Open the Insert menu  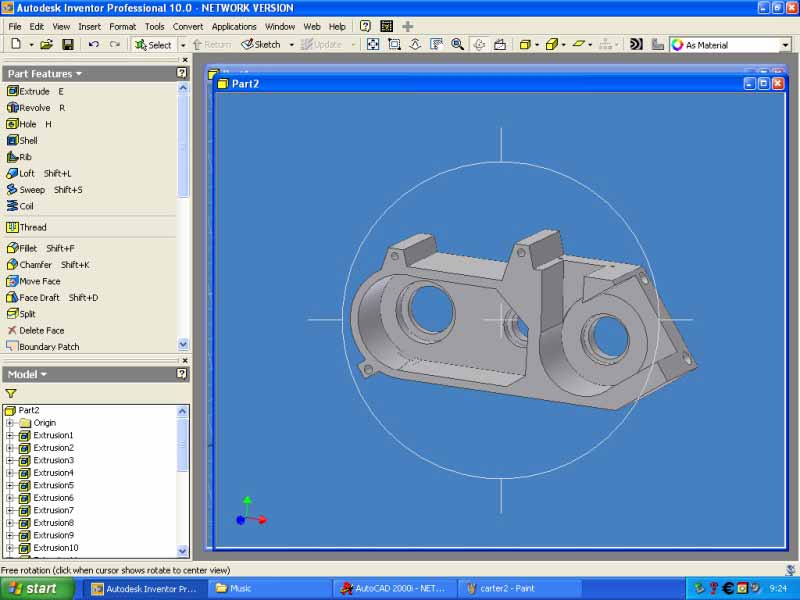[x=89, y=27]
